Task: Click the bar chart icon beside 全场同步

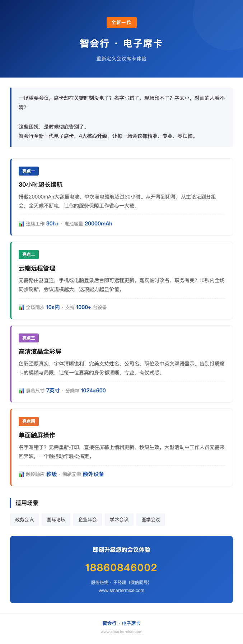Action: click(22, 307)
